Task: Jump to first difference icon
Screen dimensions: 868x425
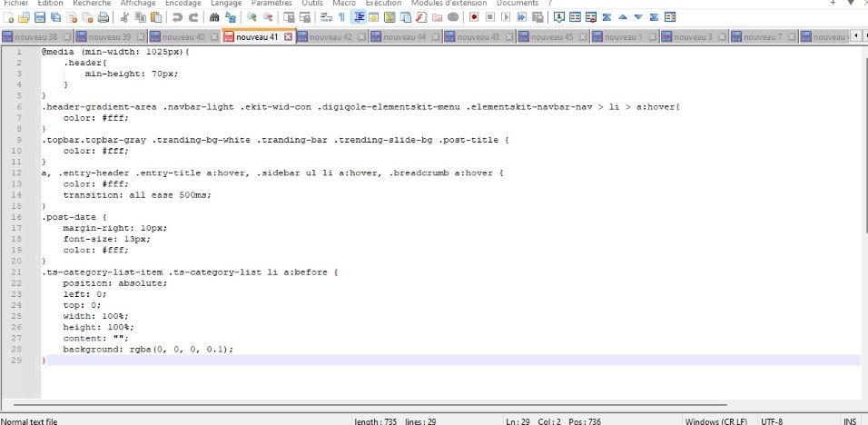Action: [x=607, y=17]
